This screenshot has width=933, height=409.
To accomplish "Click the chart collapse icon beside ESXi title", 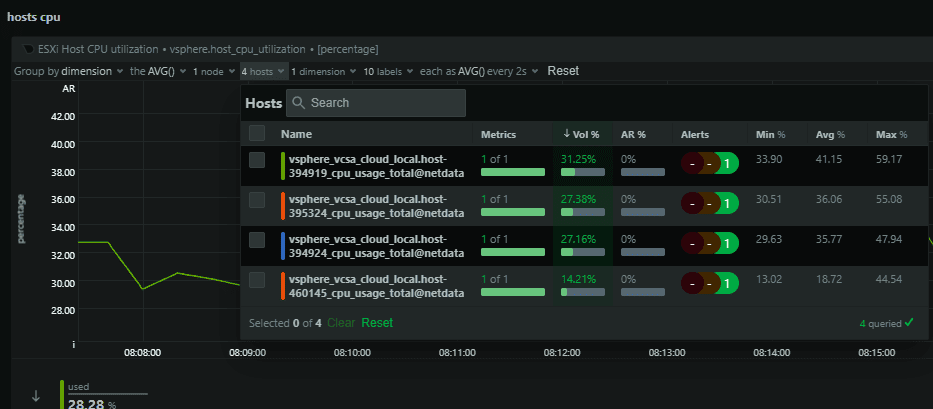I will (x=29, y=48).
